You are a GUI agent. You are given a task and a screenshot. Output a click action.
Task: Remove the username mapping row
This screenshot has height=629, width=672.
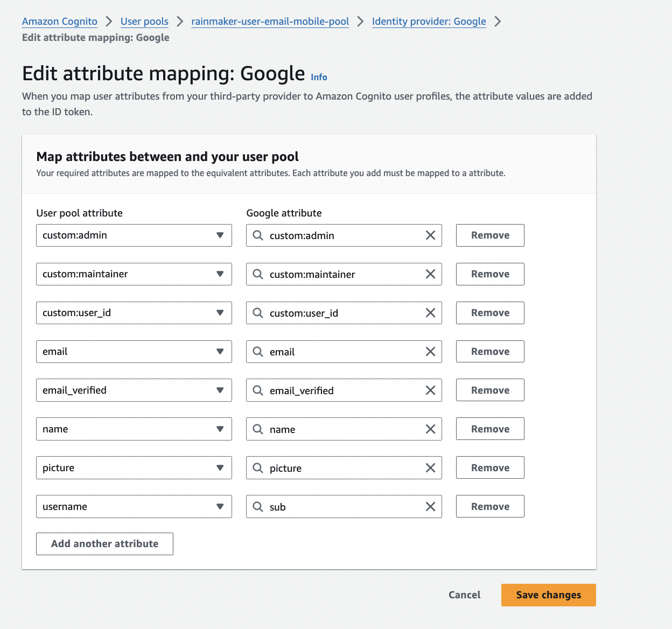click(x=490, y=507)
